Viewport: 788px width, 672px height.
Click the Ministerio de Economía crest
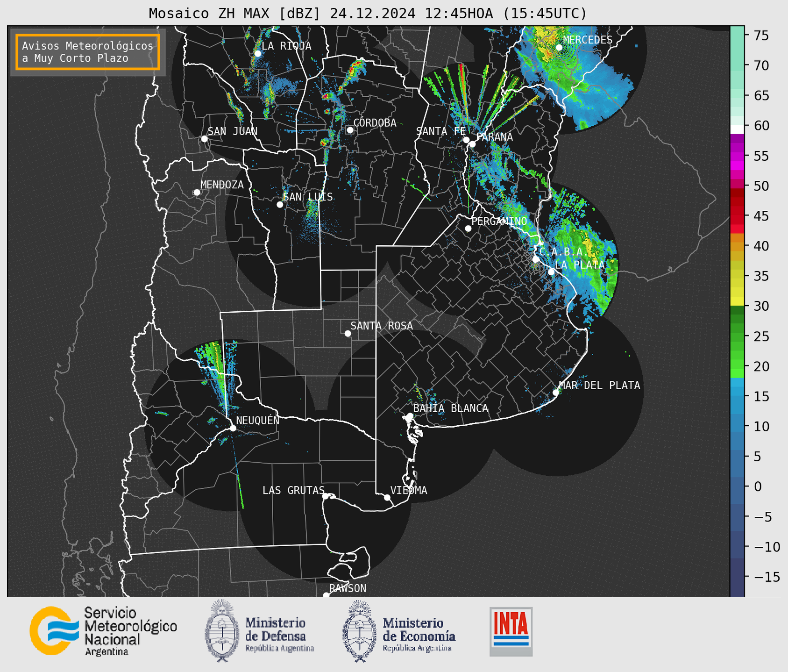(x=360, y=631)
